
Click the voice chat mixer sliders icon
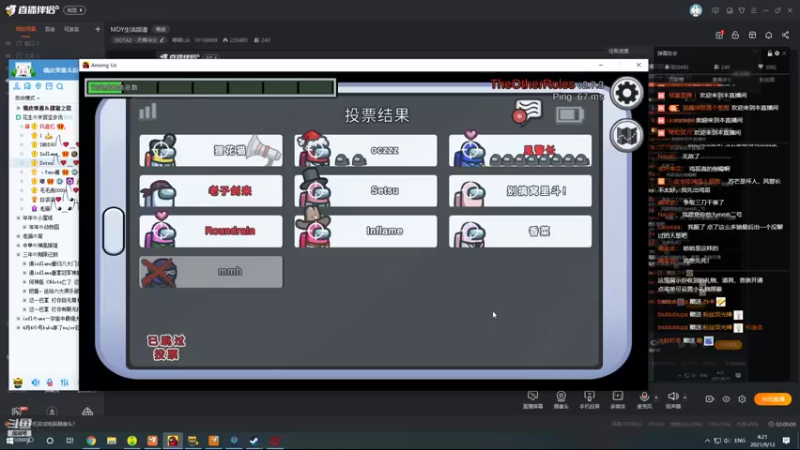tap(64, 382)
